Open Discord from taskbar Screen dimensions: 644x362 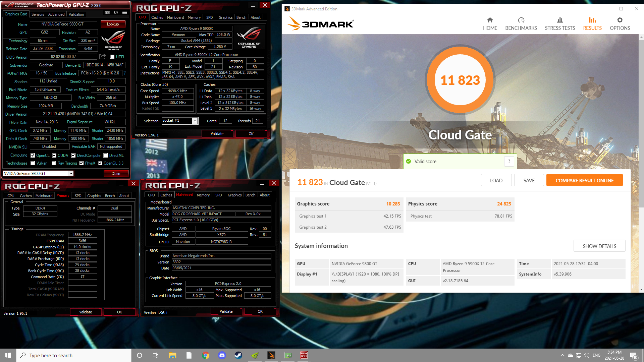coord(222,355)
